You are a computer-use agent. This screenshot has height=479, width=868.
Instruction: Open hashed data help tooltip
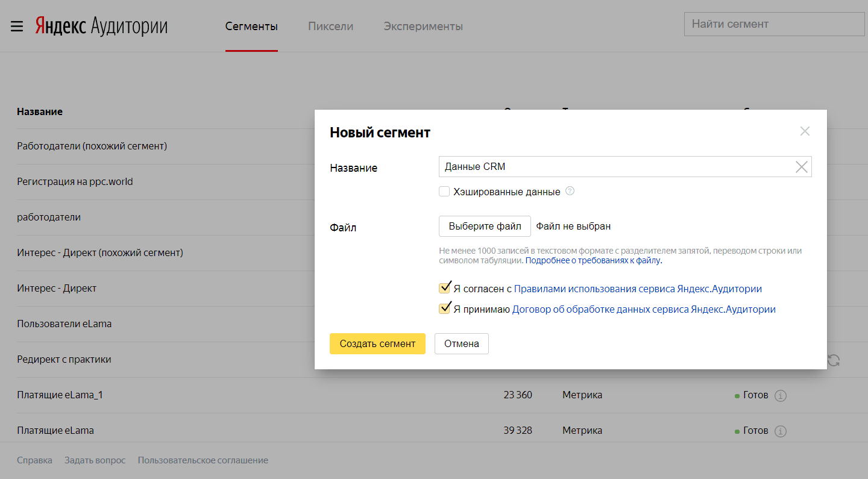(x=570, y=192)
